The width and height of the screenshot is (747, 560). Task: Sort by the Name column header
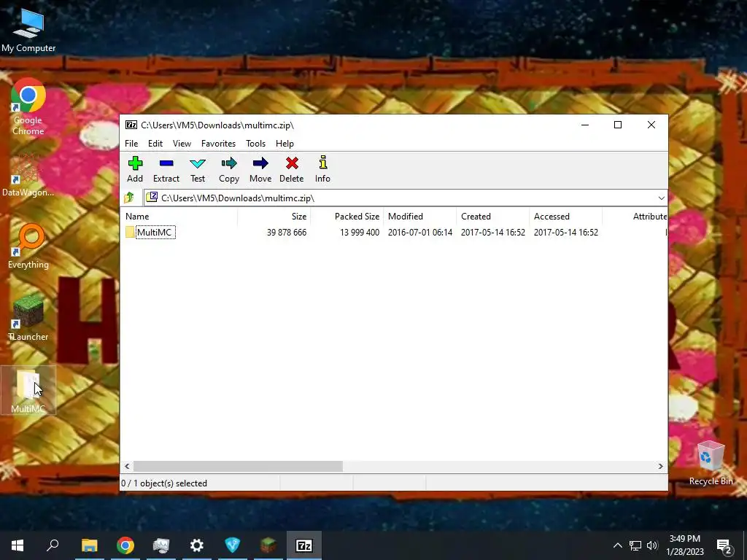tap(179, 216)
